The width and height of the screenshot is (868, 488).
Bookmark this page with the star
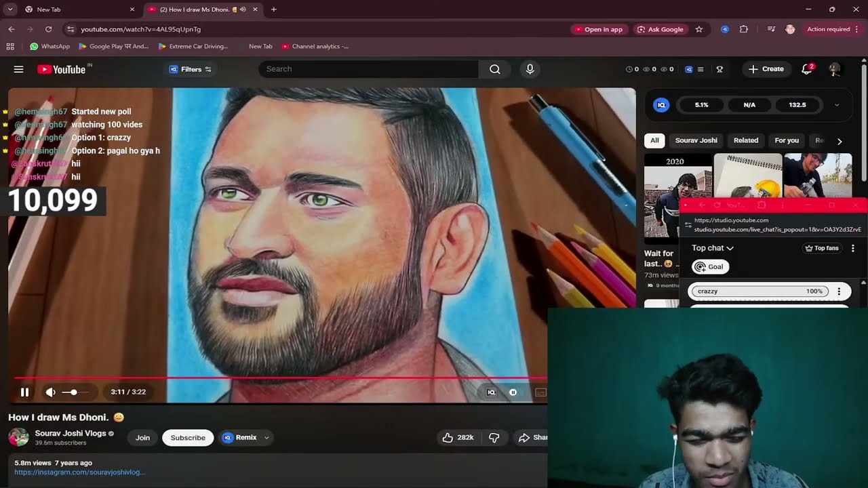699,29
